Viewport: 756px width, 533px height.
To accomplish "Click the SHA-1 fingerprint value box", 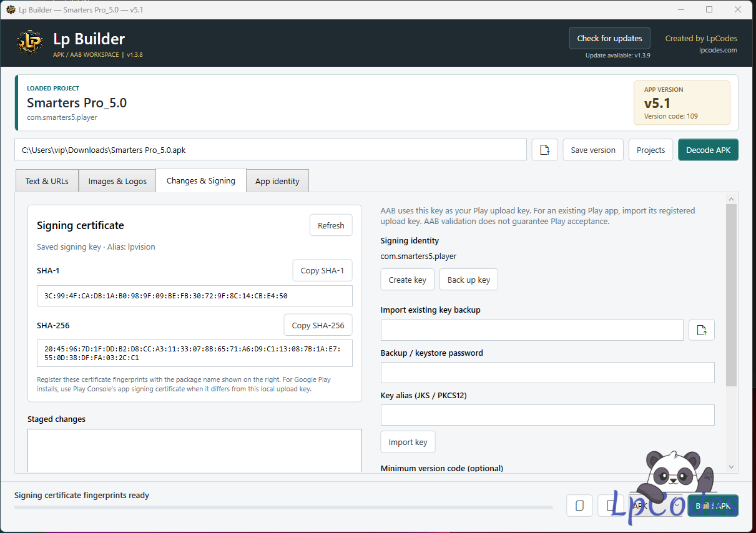I will (x=195, y=296).
